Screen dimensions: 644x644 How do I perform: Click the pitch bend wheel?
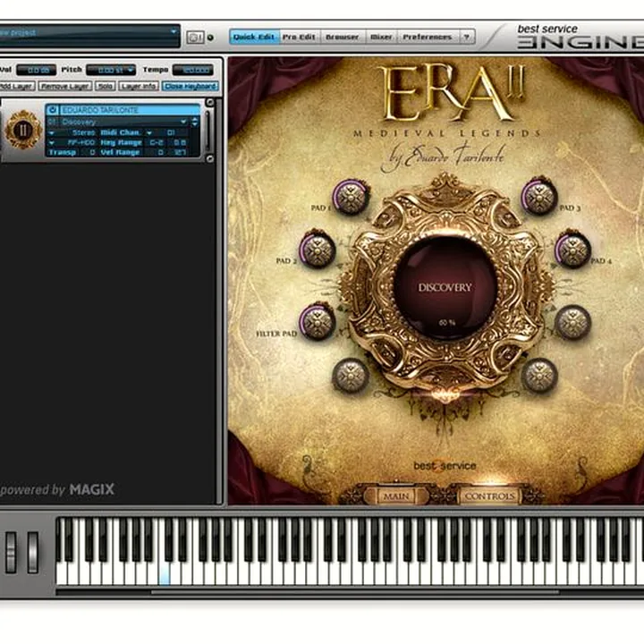point(11,553)
